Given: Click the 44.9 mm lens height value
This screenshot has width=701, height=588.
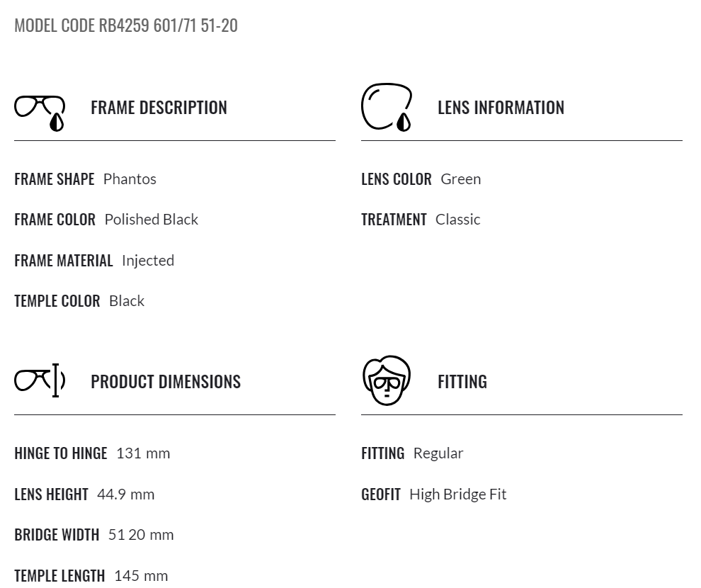Looking at the screenshot, I should point(125,494).
